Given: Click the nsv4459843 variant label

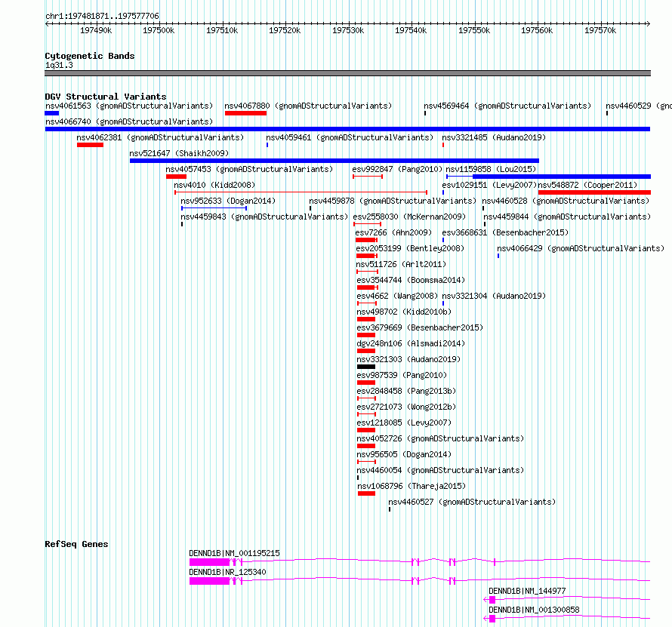Looking at the screenshot, I should coord(264,217).
